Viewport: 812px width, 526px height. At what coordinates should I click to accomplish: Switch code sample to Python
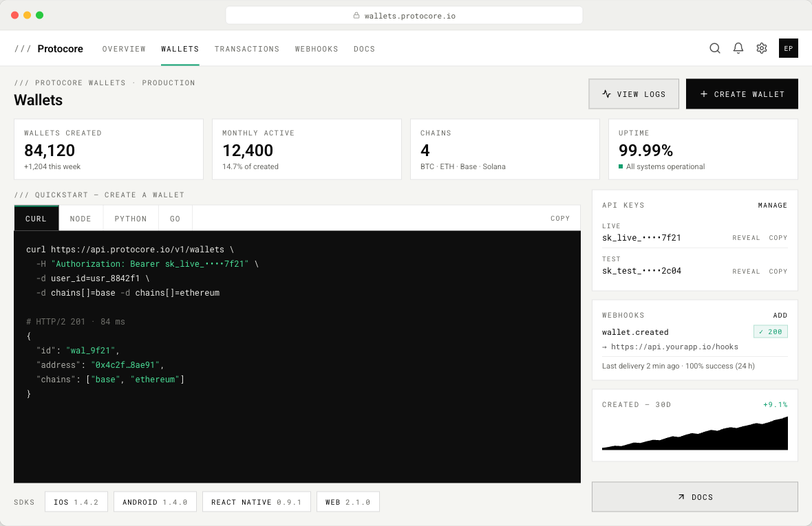131,218
